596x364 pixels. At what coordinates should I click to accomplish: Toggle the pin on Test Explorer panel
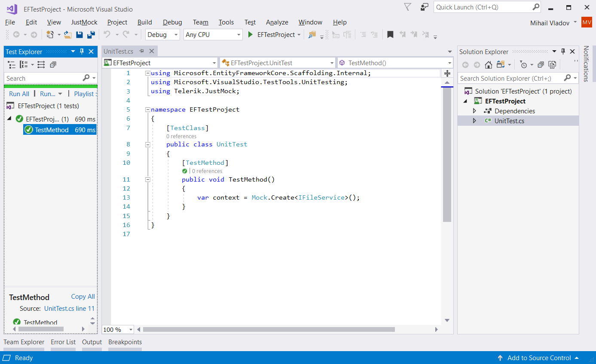(82, 52)
